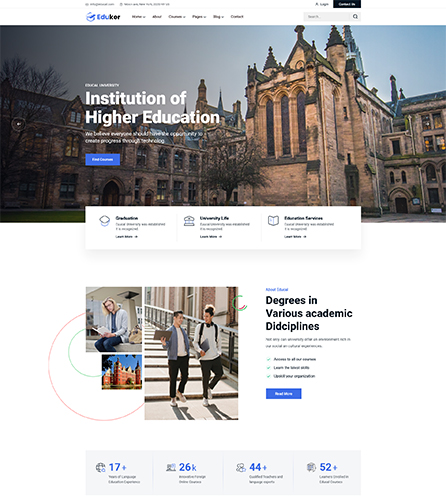Image resolution: width=446 pixels, height=500 pixels.
Task: Click the globe icon beside 17+
Action: (x=101, y=467)
